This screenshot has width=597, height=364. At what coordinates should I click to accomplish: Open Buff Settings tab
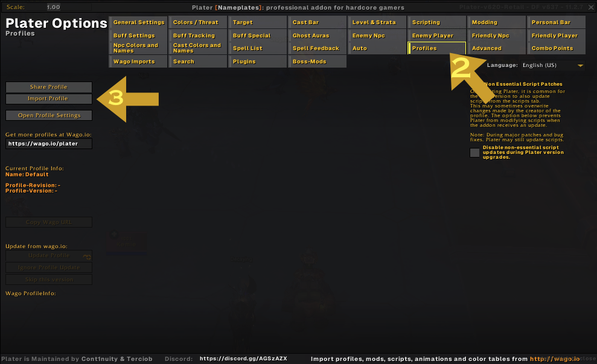138,36
